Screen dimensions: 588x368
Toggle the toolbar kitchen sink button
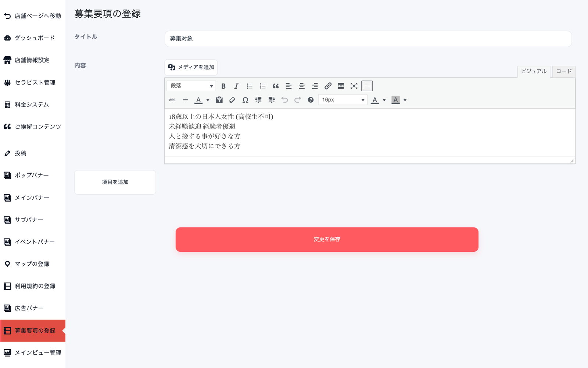367,86
